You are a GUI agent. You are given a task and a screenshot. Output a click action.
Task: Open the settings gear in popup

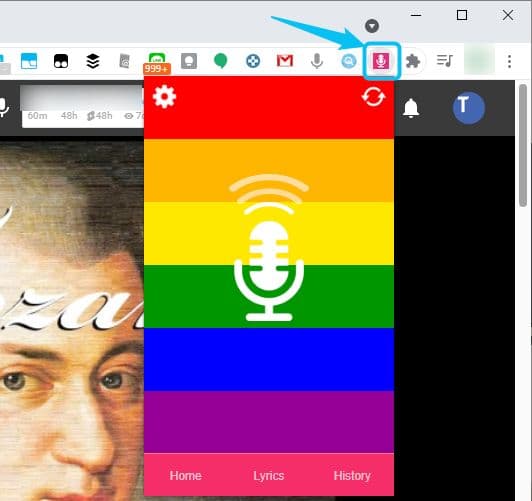(164, 97)
